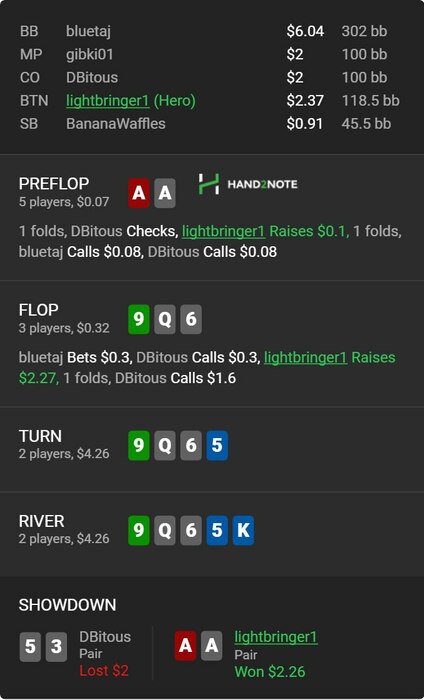Select the bluetaj BB player row
The width and height of the screenshot is (424, 700).
pos(210,31)
